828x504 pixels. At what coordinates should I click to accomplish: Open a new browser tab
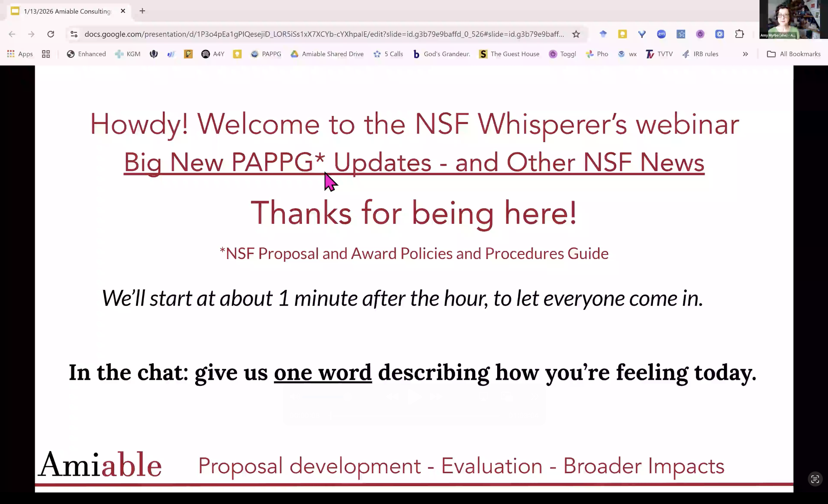click(x=142, y=11)
